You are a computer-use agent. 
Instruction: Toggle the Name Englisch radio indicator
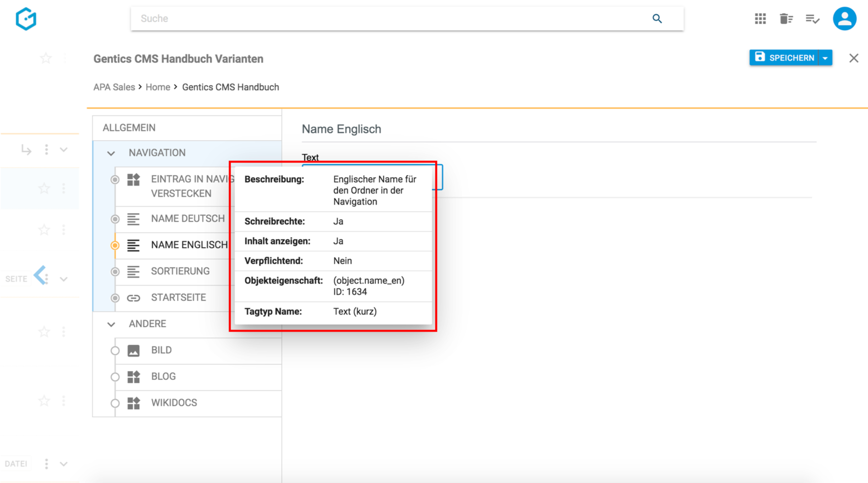pyautogui.click(x=115, y=246)
